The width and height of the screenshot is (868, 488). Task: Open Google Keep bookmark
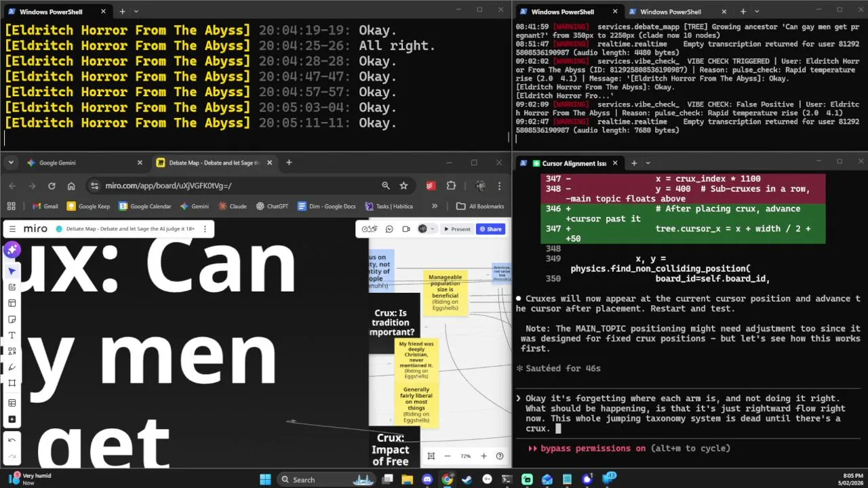(88, 206)
